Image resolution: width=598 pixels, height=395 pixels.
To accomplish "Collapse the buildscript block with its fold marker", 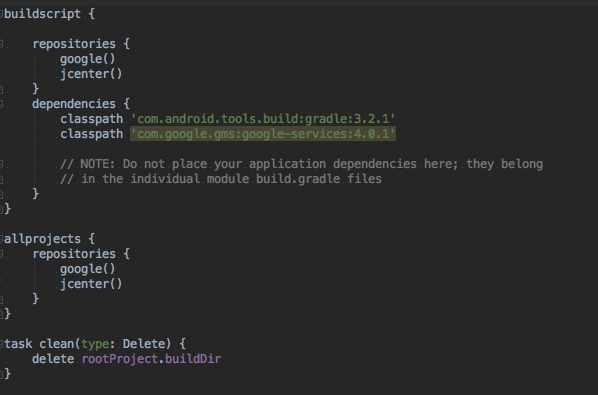I will (2, 14).
